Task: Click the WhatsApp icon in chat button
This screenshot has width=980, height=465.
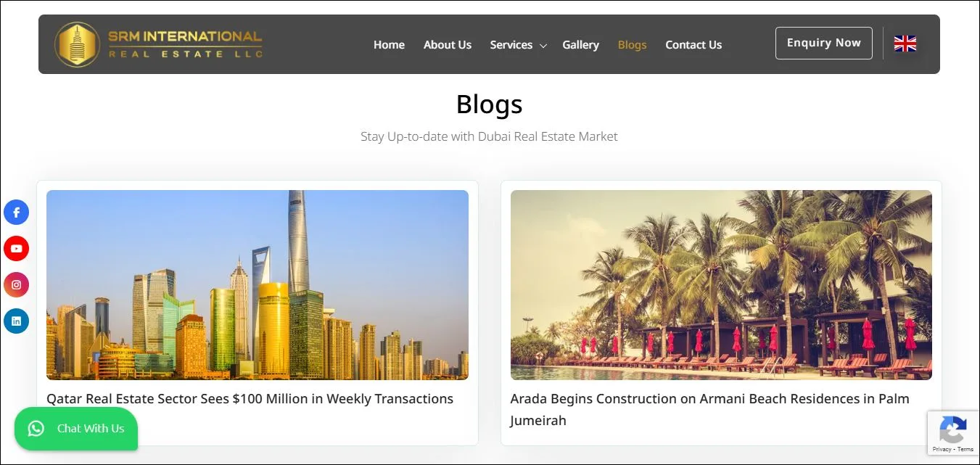Action: tap(36, 429)
